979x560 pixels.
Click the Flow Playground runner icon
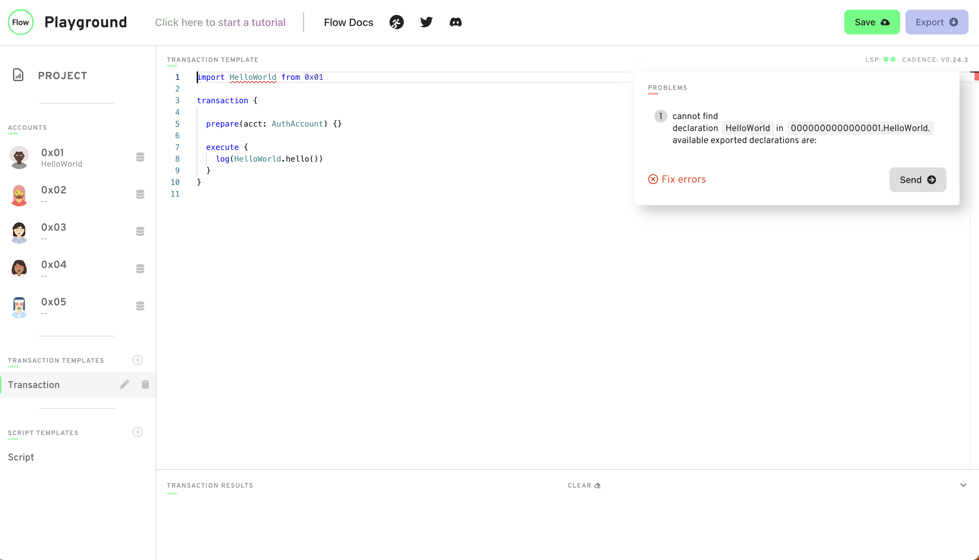coord(397,22)
